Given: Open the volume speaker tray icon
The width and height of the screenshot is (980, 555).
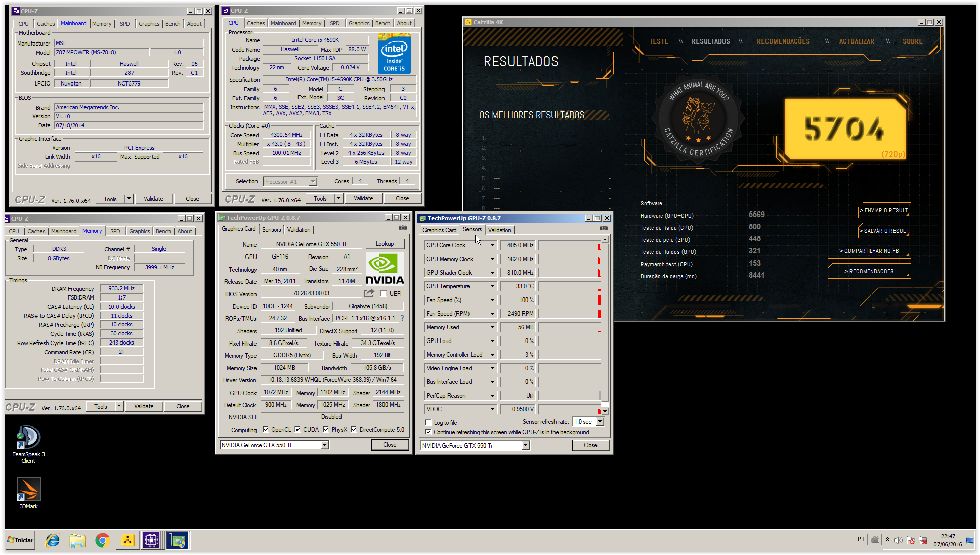Looking at the screenshot, I should coord(899,540).
